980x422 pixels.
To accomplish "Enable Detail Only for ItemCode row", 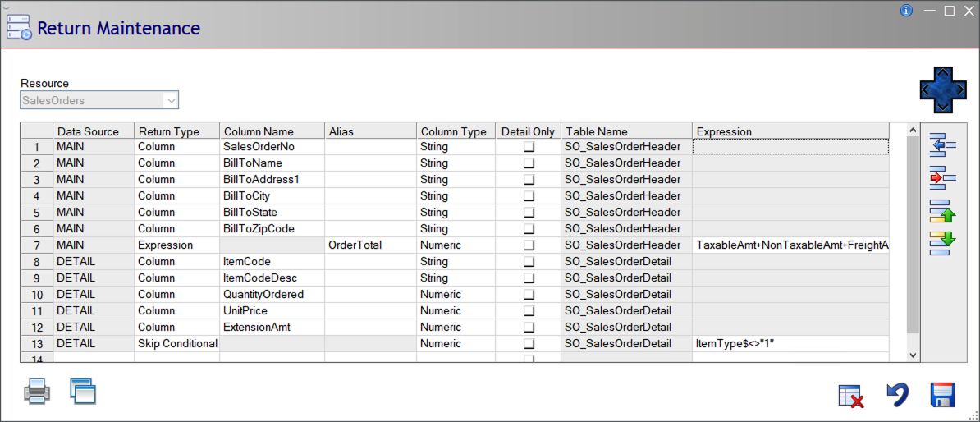I will pyautogui.click(x=529, y=262).
